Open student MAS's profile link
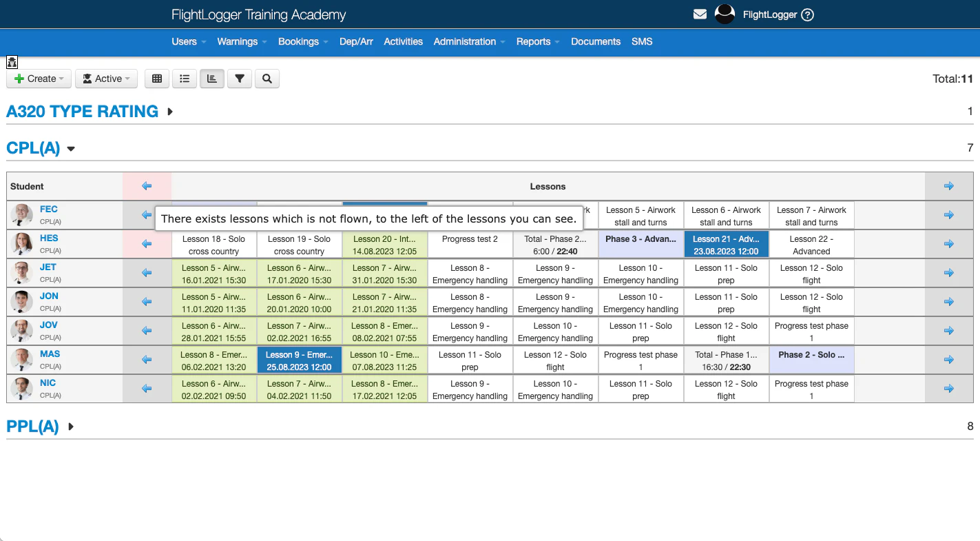This screenshot has height=541, width=980. (x=48, y=354)
